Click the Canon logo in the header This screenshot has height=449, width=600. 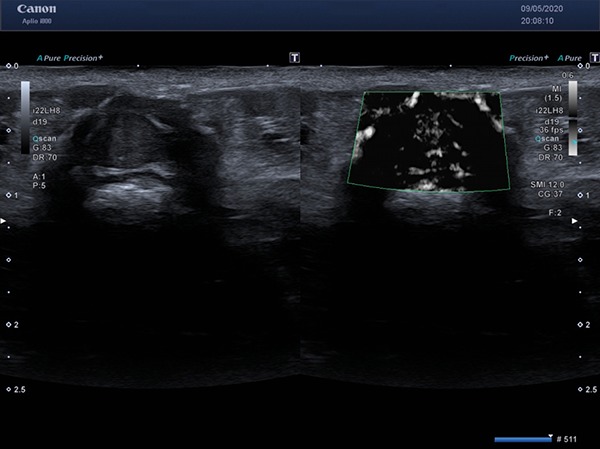click(x=36, y=9)
